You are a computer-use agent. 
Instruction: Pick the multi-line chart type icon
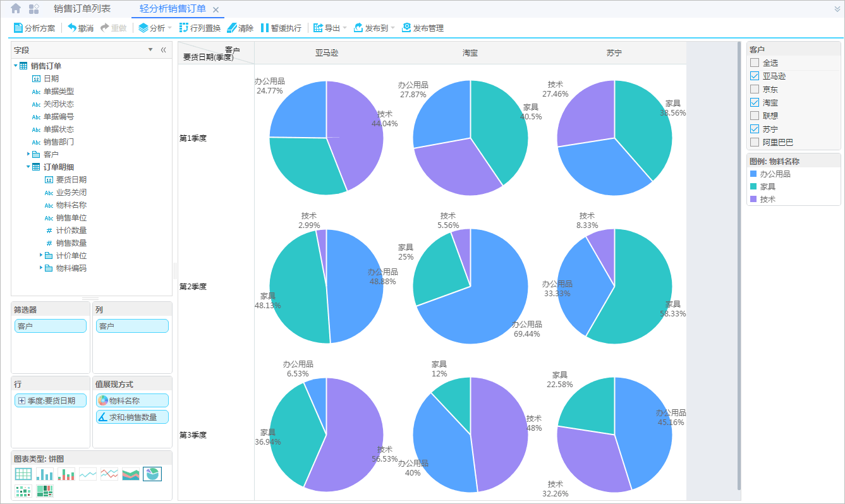point(109,474)
